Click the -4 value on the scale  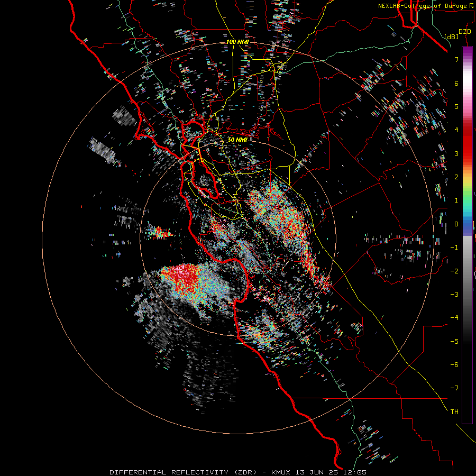click(x=454, y=317)
